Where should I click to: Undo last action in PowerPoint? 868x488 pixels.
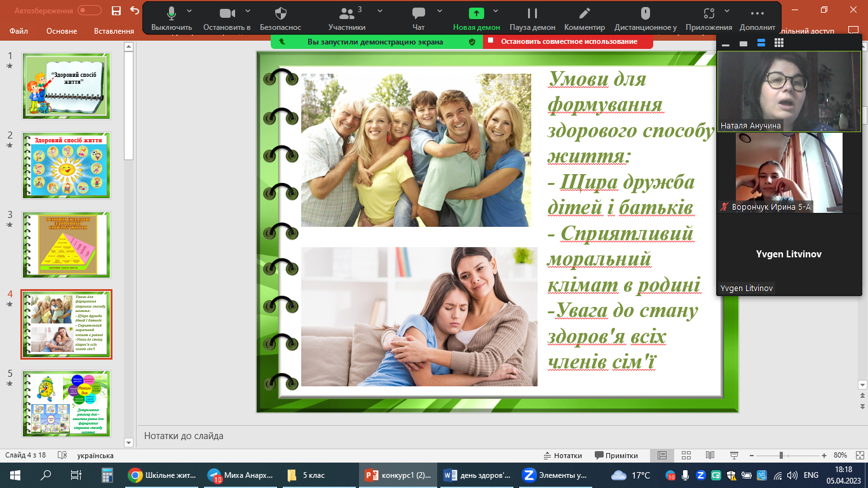[134, 10]
